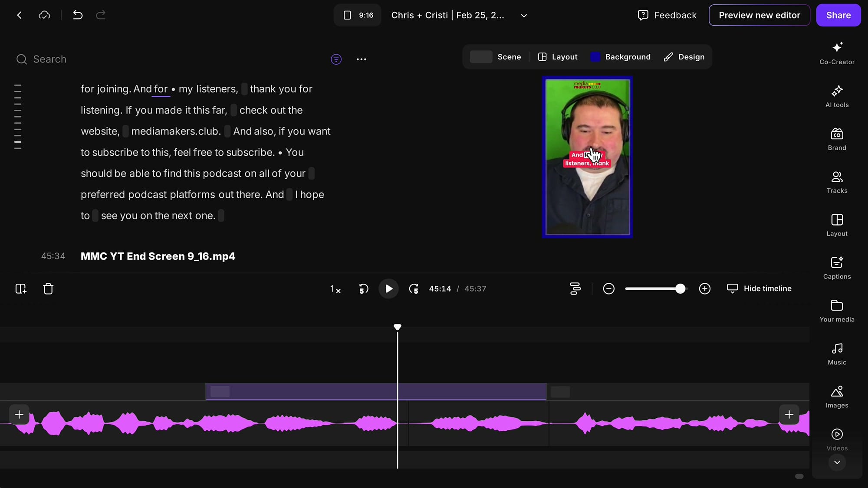
Task: Open Preview new editor
Action: coord(759,15)
